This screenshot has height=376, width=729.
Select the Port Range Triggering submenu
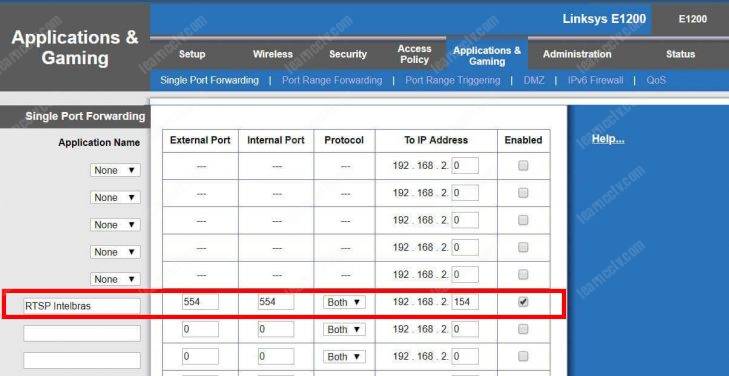coord(452,80)
